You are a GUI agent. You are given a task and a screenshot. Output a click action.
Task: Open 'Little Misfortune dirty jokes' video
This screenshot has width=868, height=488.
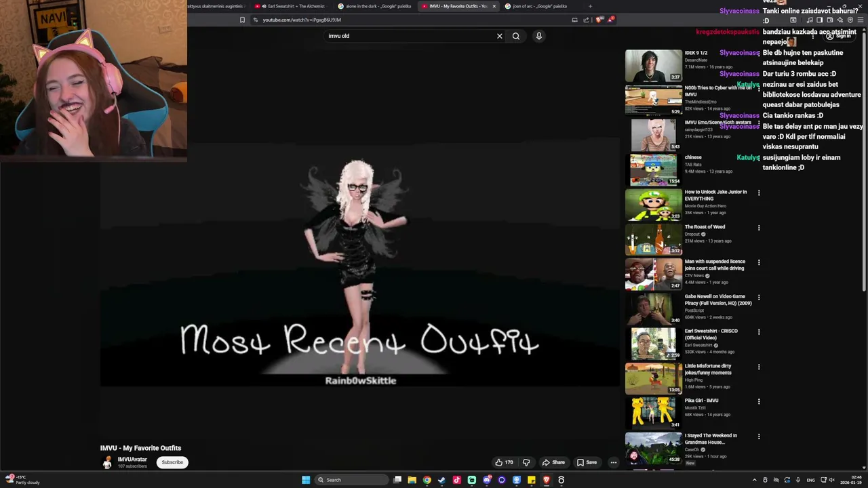[654, 379]
